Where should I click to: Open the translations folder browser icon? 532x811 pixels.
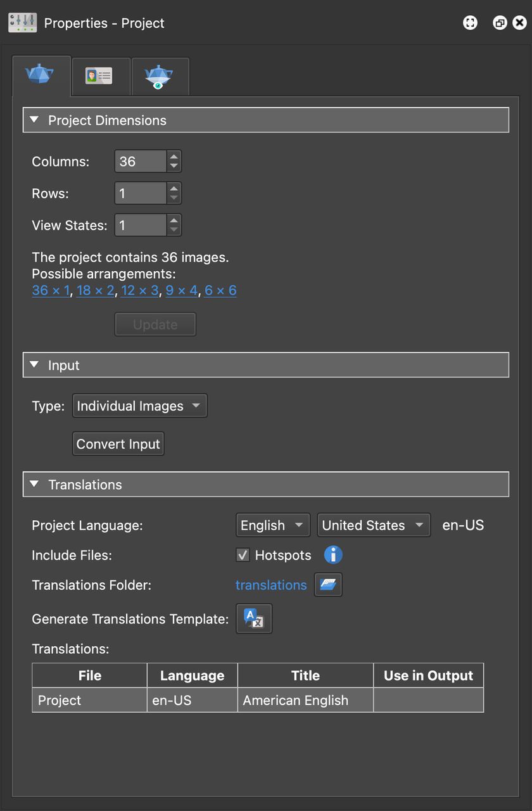[328, 585]
